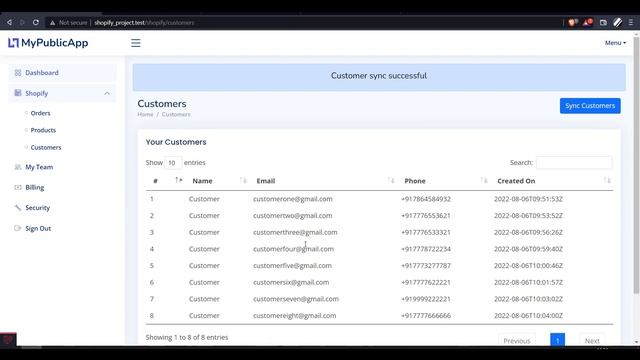This screenshot has height=360, width=640.
Task: Click the My Team people icon
Action: (x=18, y=167)
